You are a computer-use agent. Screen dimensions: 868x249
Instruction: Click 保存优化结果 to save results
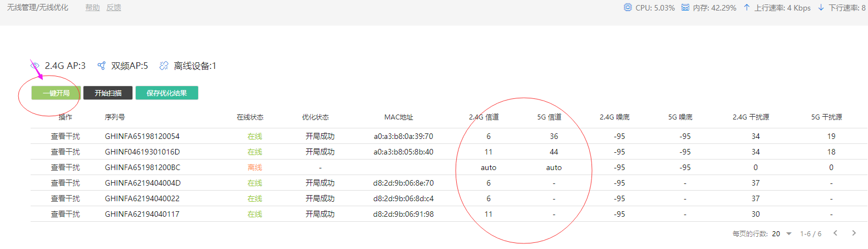point(167,93)
